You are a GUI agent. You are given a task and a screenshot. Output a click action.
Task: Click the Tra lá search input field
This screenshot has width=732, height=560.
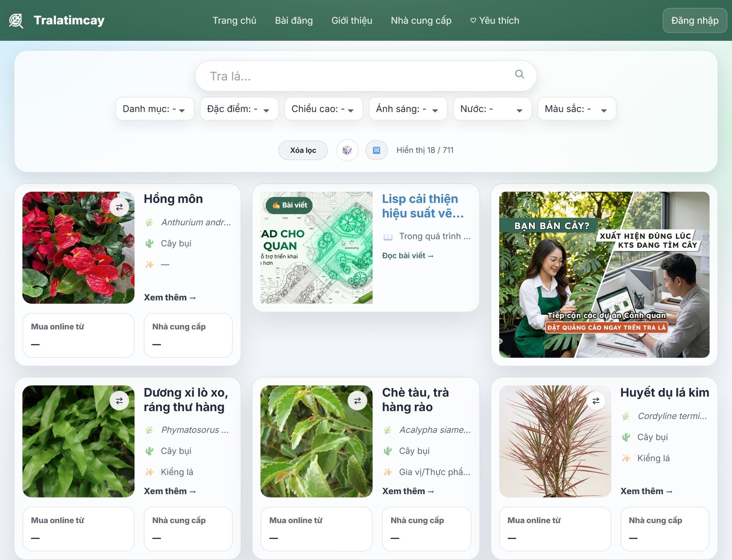click(x=366, y=76)
